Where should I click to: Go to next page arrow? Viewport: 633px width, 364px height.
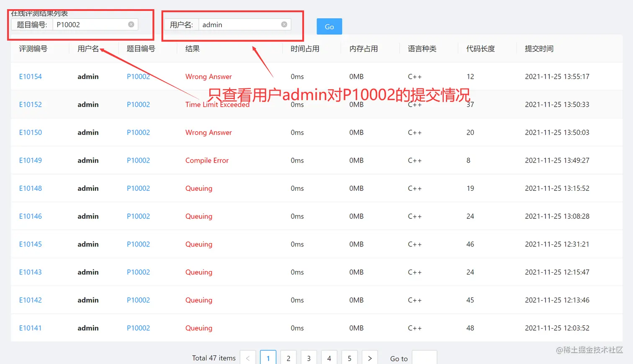pos(370,358)
